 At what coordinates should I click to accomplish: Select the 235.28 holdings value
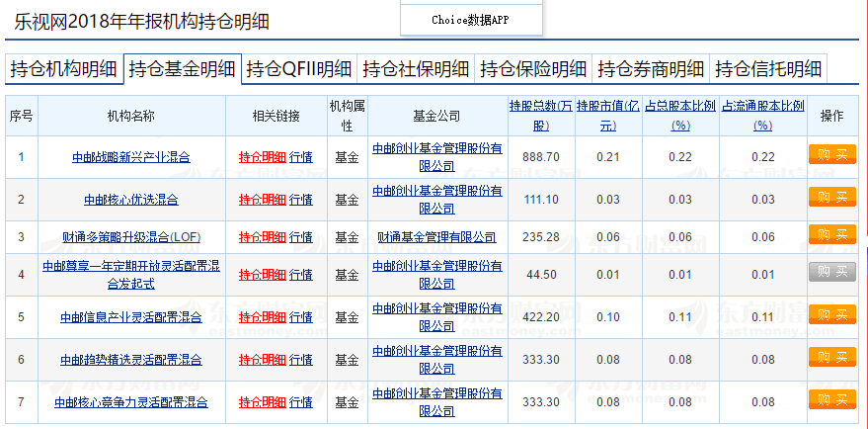[x=541, y=238]
